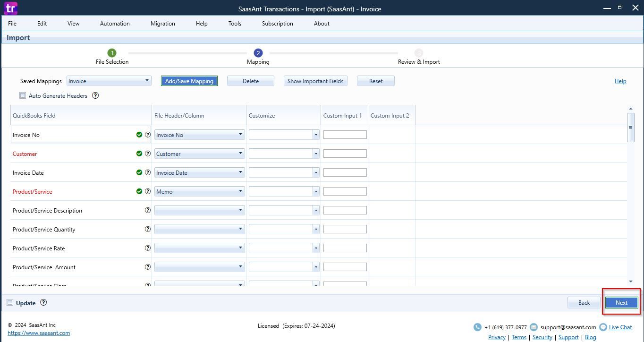Click Show Important Fields button

tap(315, 81)
